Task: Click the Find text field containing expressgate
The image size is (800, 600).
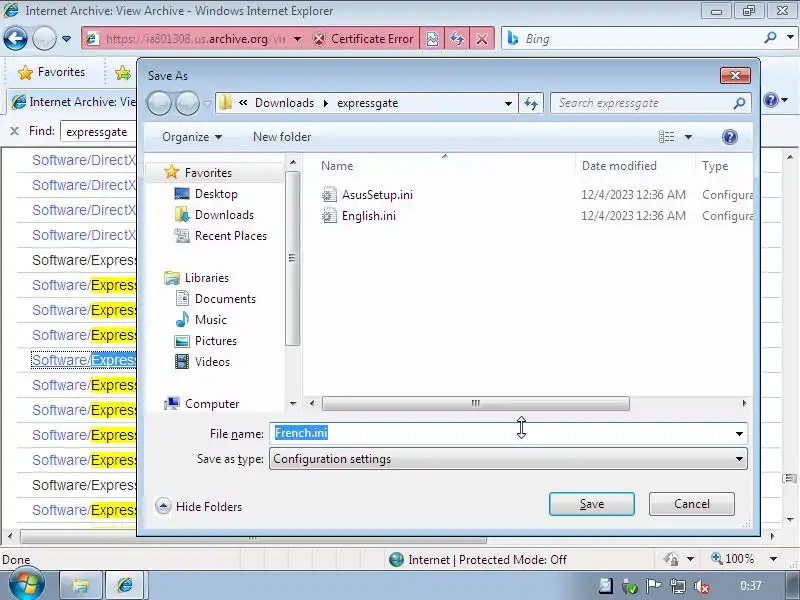Action: tap(98, 132)
